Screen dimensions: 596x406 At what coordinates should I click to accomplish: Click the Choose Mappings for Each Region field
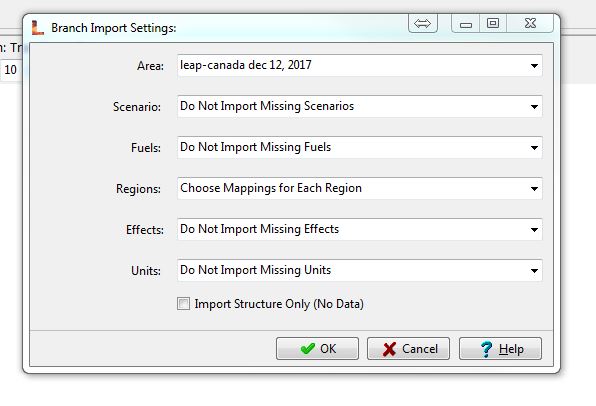360,189
